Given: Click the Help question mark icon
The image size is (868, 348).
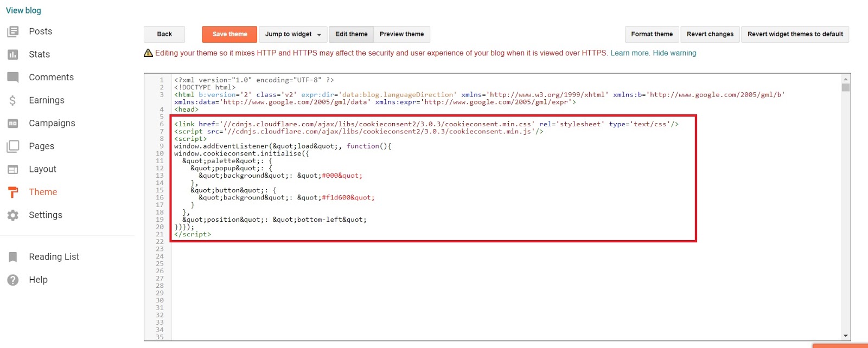Looking at the screenshot, I should 13,280.
